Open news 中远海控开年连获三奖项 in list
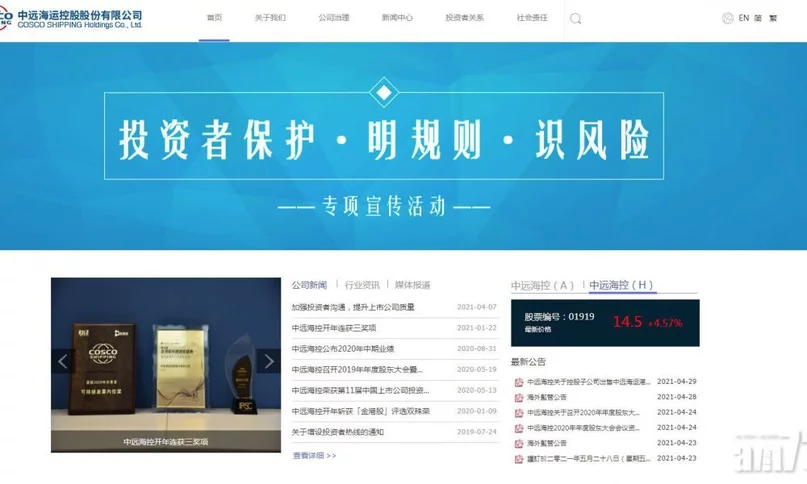807x484 pixels. (x=334, y=328)
